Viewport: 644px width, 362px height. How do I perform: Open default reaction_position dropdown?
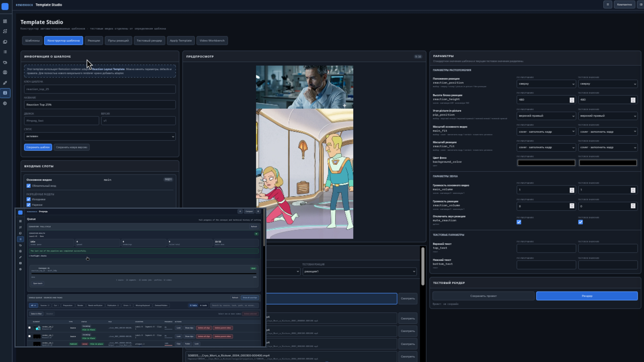(x=546, y=84)
